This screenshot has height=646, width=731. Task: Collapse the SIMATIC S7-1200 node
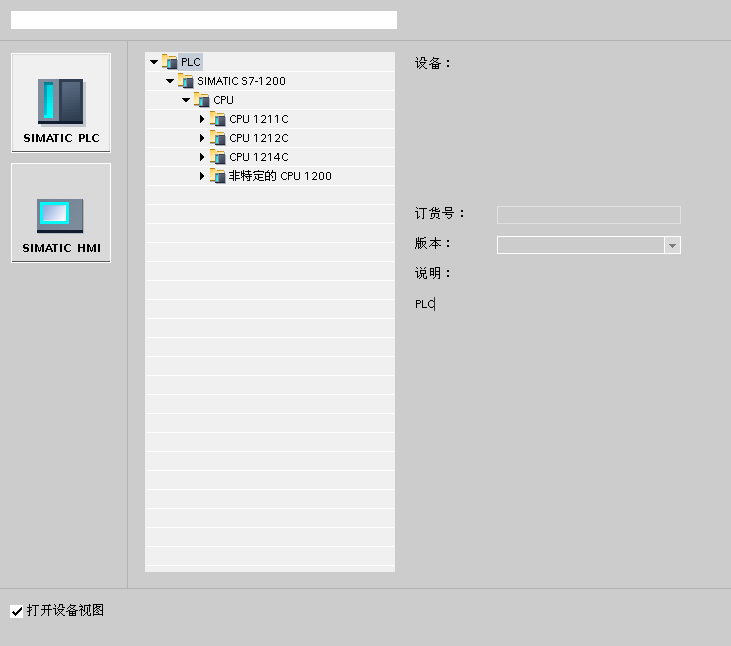(x=170, y=81)
